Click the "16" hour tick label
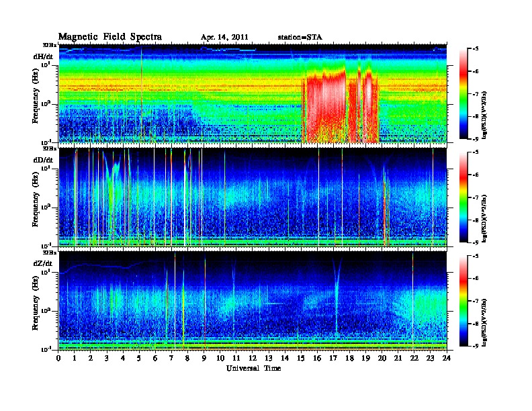Viewport: 532px width, 411px height. (317, 359)
